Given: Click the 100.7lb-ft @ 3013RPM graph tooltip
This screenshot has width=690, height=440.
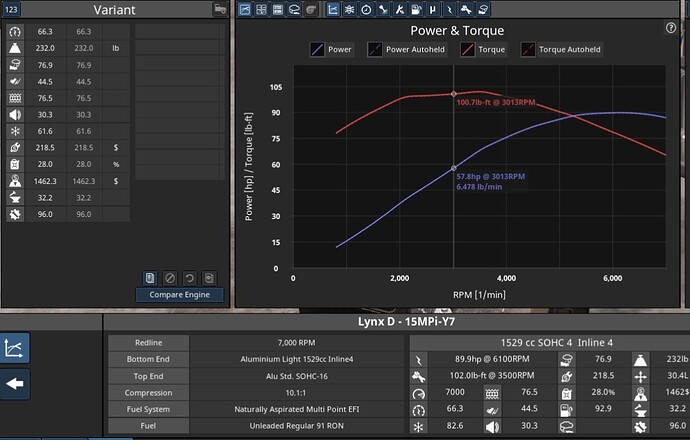Looking at the screenshot, I should [x=496, y=103].
